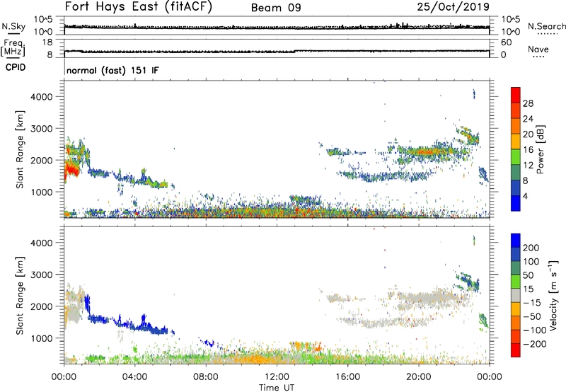Click '4000' on the power panel range axis
566x392 pixels.
(41, 97)
